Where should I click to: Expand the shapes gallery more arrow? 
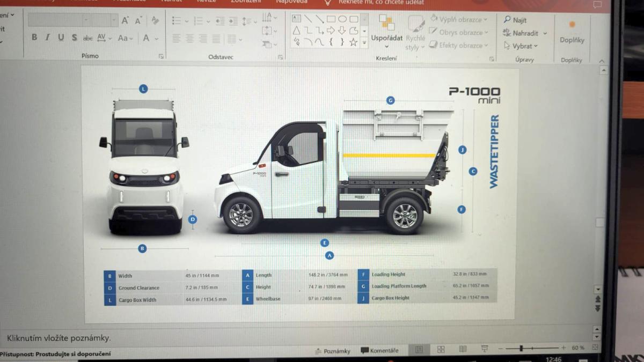coord(364,42)
